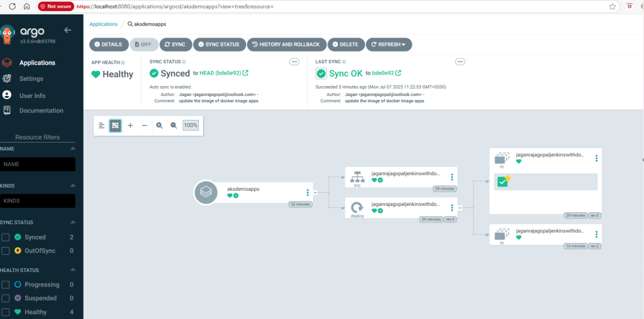Select the rev:2 replica set icon
The image size is (644, 319).
click(501, 234)
